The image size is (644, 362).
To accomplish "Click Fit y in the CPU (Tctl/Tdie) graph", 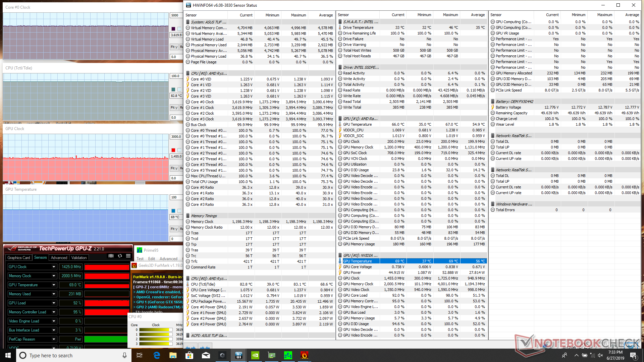I will (174, 108).
